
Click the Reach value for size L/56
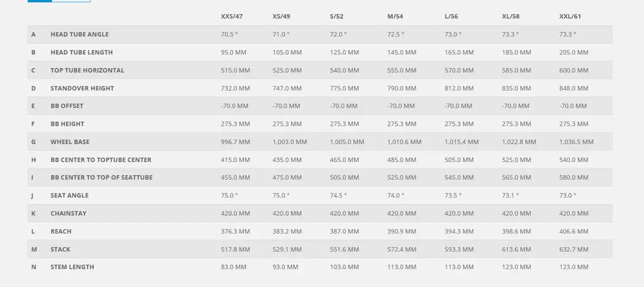pyautogui.click(x=459, y=231)
